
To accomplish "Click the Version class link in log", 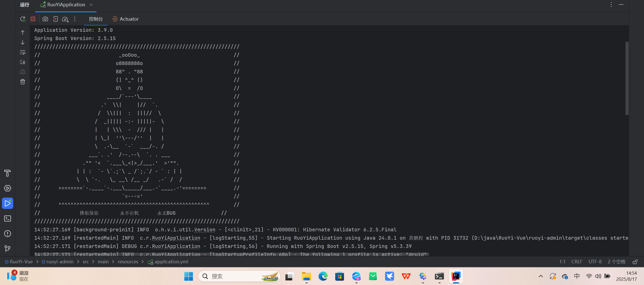I will tap(205, 230).
